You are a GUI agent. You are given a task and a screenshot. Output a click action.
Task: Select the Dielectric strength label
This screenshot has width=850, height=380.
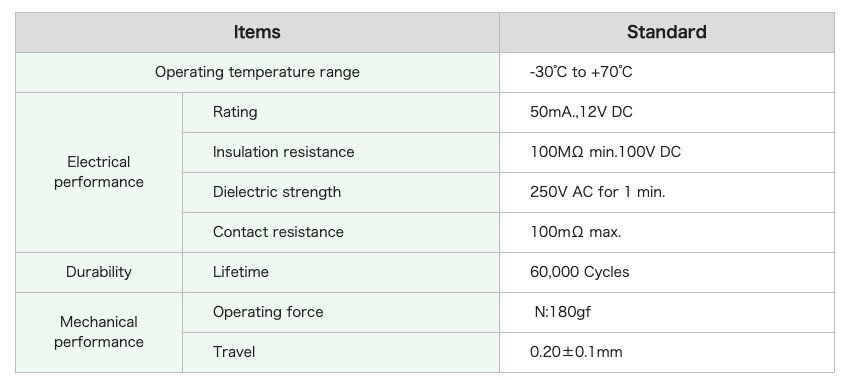[x=277, y=192]
